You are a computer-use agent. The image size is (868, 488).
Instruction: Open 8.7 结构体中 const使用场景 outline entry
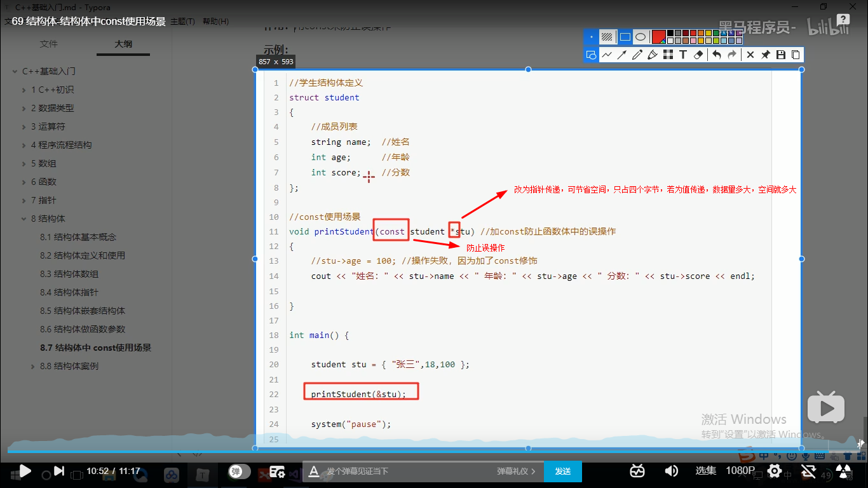click(96, 348)
